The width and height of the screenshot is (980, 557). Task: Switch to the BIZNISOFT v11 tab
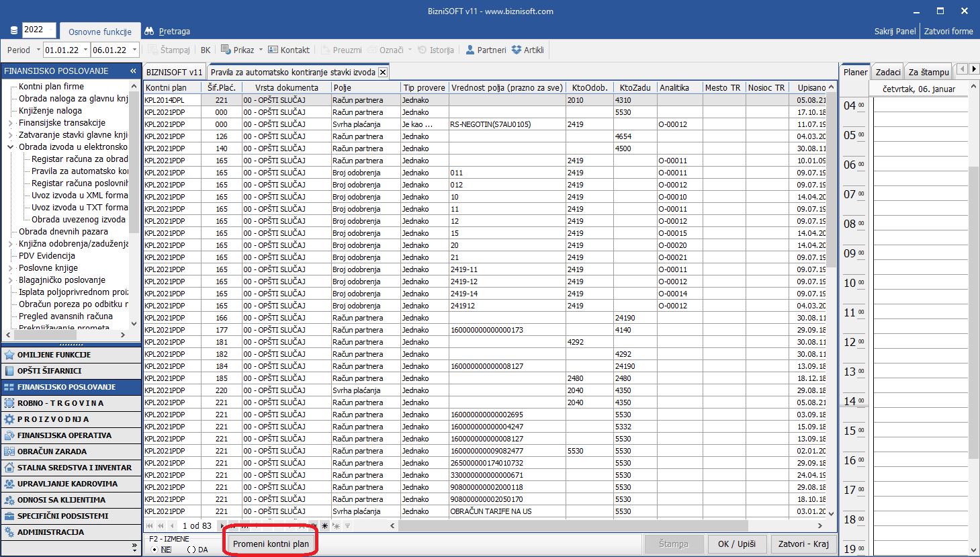pyautogui.click(x=174, y=72)
